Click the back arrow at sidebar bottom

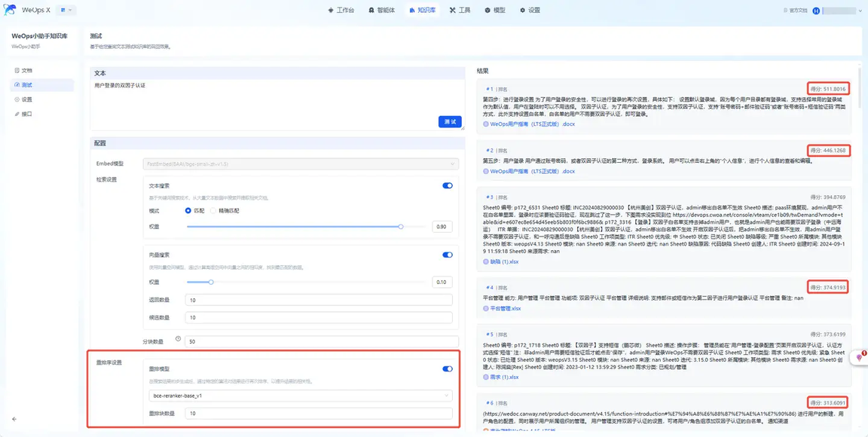pos(14,419)
